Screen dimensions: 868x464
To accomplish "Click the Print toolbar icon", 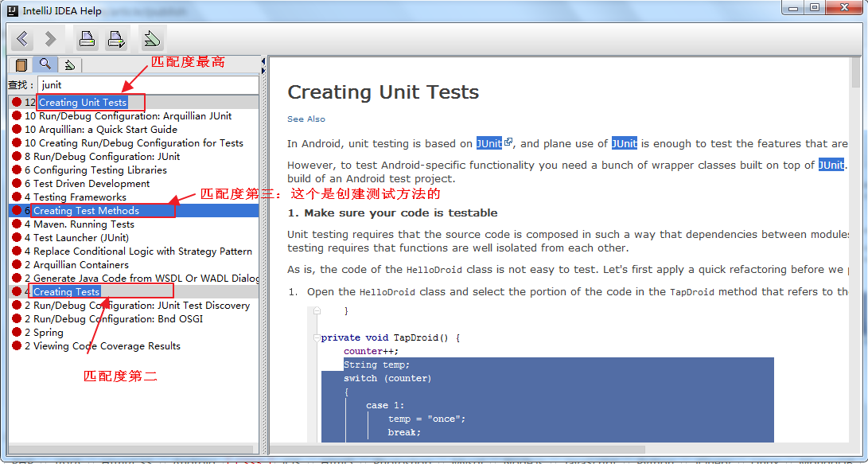I will point(87,39).
